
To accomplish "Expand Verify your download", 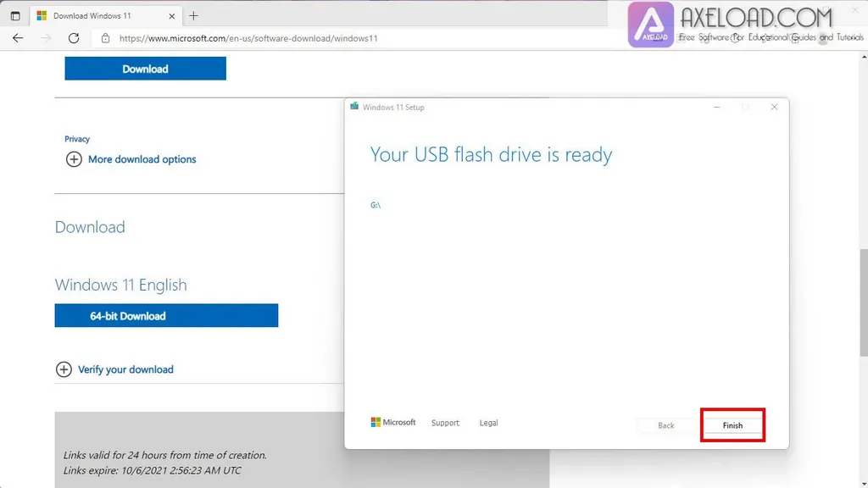I will [114, 369].
